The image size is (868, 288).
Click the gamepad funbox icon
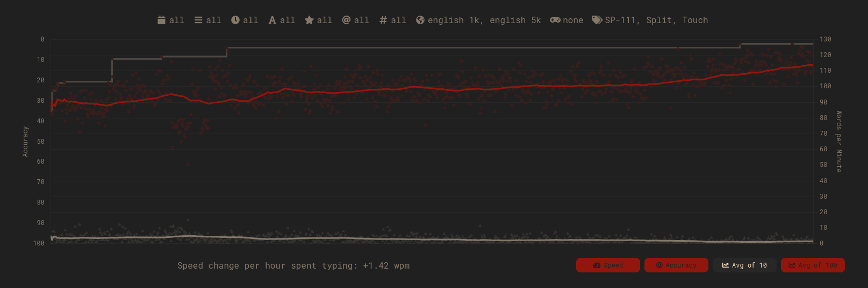[x=555, y=20]
